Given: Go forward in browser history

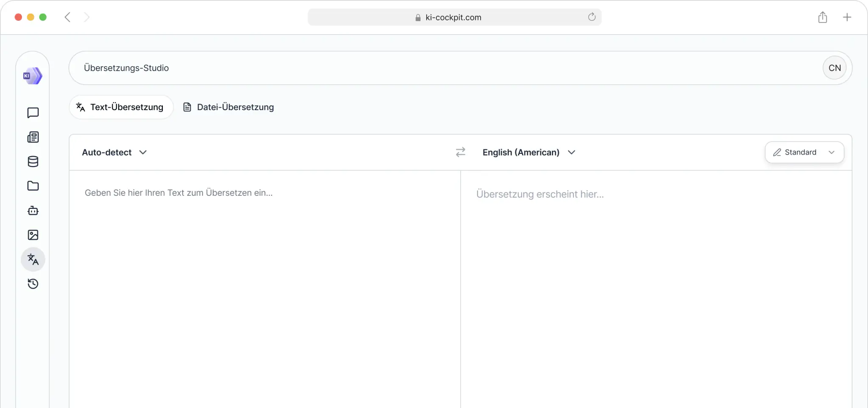Looking at the screenshot, I should [87, 17].
